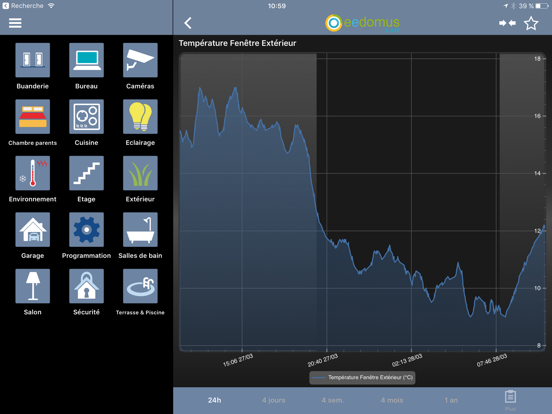Tap the 16 value on y-axis

(x=538, y=116)
